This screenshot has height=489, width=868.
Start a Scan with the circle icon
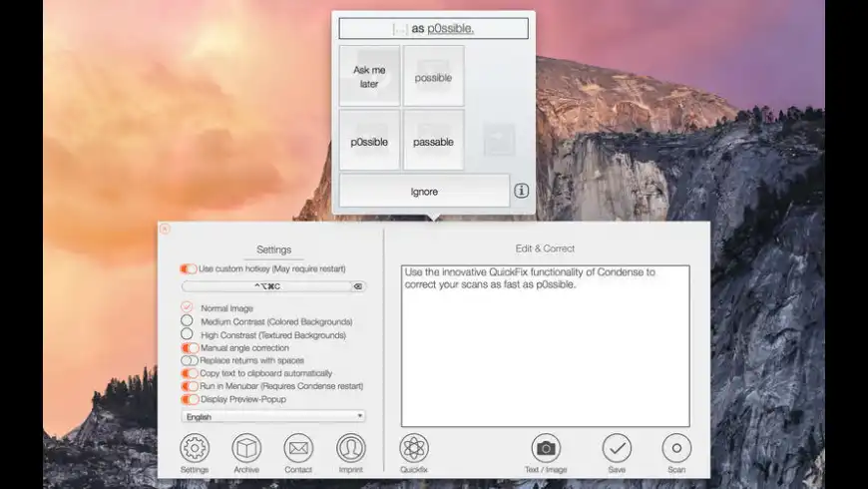[x=676, y=448]
